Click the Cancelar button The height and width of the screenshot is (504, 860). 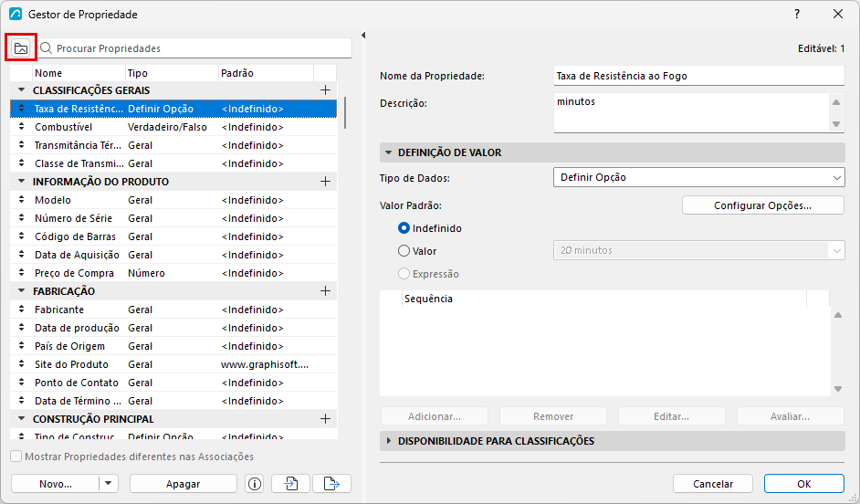click(713, 484)
